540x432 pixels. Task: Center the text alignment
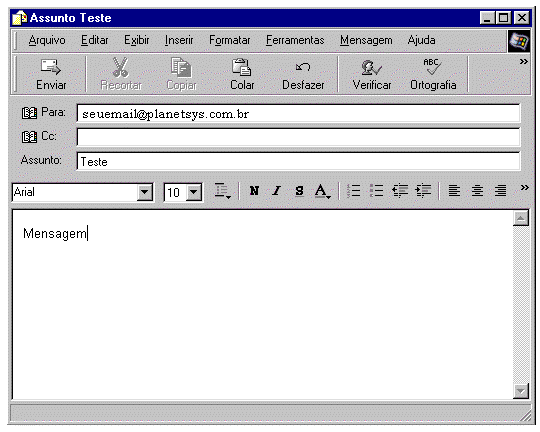tap(477, 191)
